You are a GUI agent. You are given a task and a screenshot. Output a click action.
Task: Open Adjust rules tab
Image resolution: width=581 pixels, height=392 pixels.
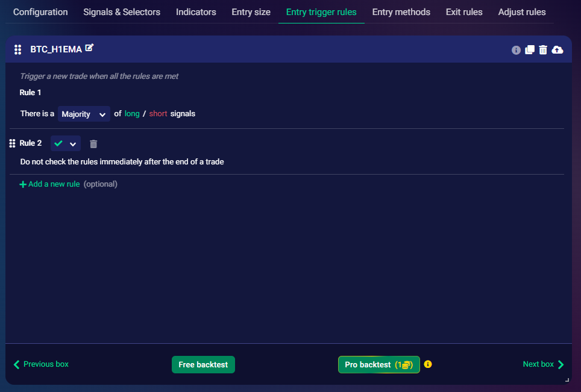pyautogui.click(x=522, y=12)
